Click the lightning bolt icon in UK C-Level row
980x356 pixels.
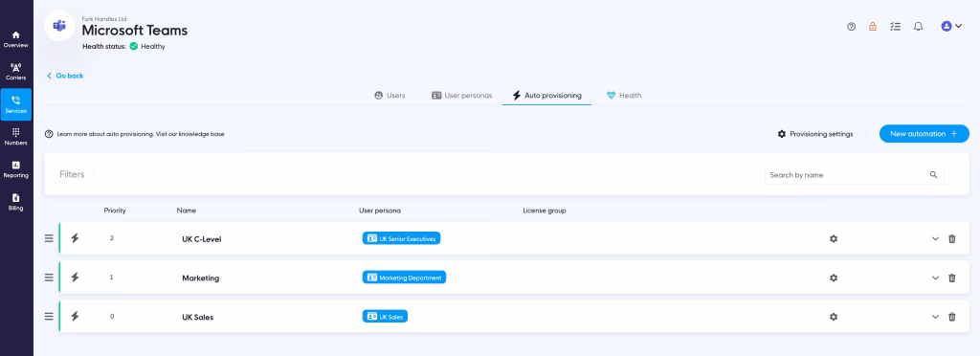tap(75, 238)
